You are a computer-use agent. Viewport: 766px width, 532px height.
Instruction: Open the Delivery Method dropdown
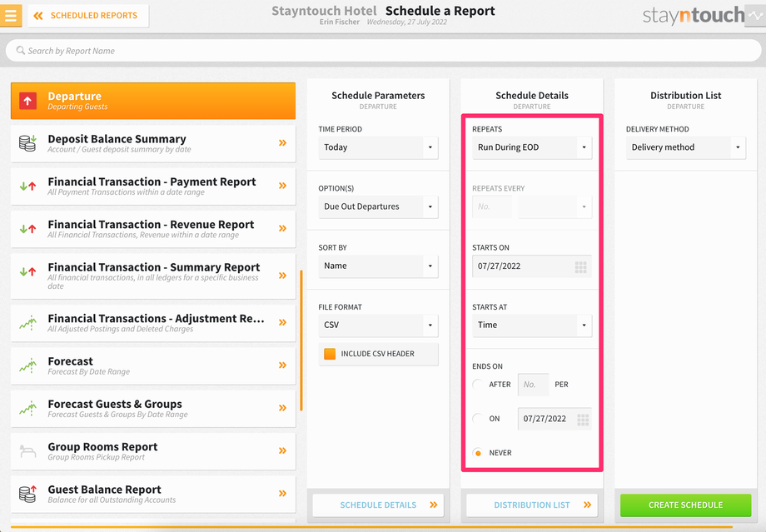(686, 147)
